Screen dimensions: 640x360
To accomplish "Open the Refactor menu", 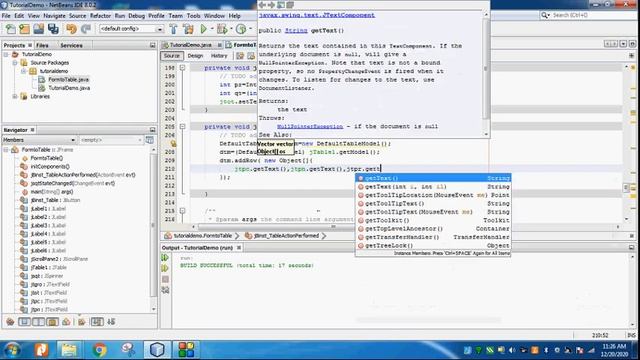I will (x=100, y=16).
